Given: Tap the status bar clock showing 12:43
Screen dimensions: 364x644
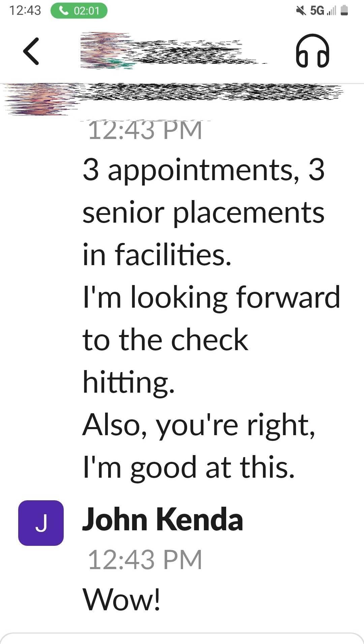Looking at the screenshot, I should click(25, 9).
